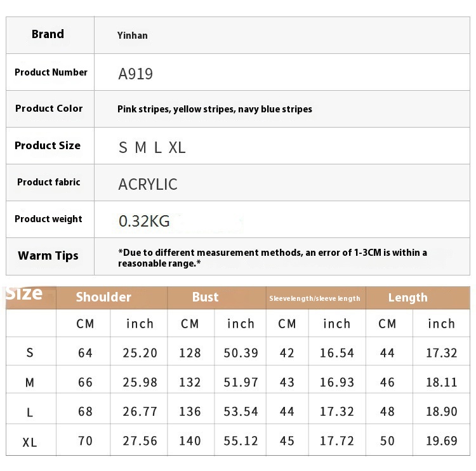Select the ACRYLIC fabric value
Screen dimensions: 476x471
(148, 184)
